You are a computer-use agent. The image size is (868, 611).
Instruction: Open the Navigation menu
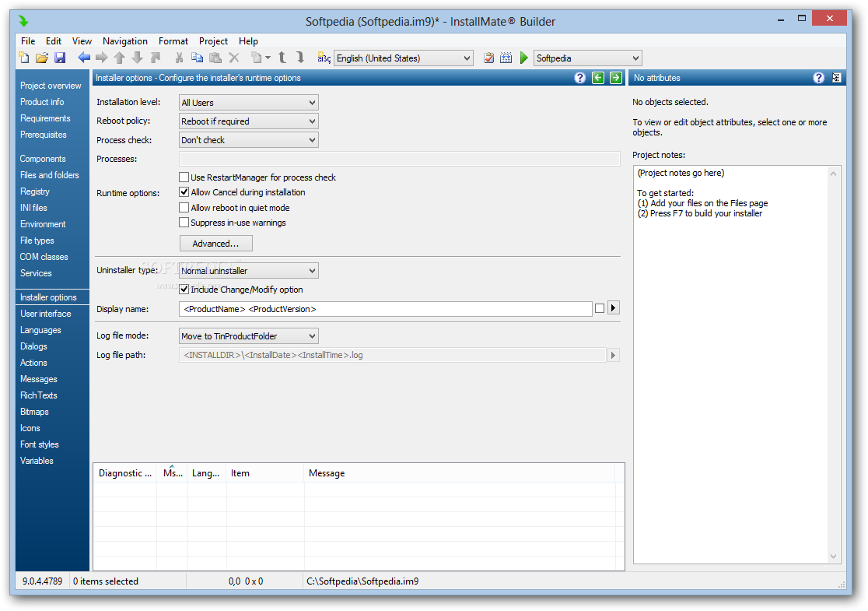[125, 41]
